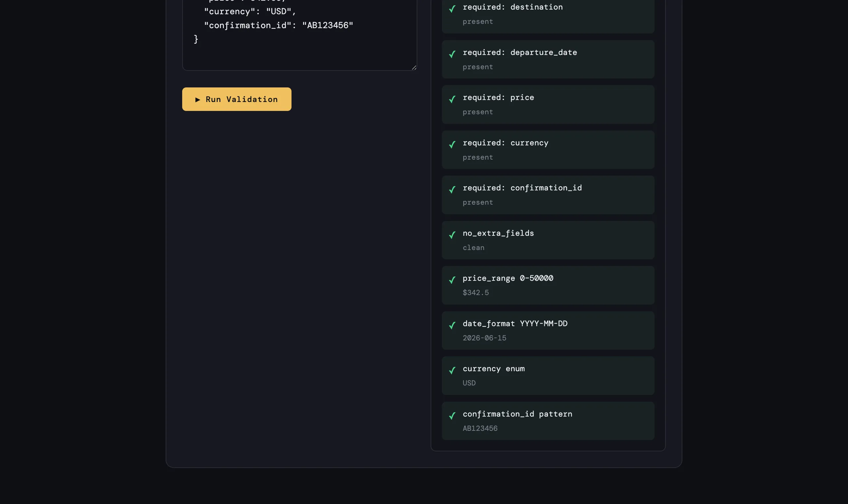Click the USD value under currency enum
This screenshot has height=504, width=848.
469,383
